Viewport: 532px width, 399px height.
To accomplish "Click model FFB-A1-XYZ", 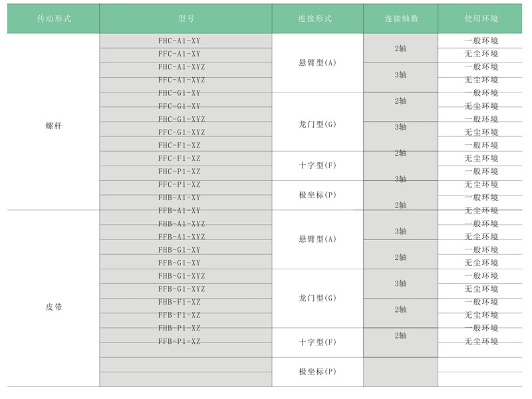I will click(182, 237).
